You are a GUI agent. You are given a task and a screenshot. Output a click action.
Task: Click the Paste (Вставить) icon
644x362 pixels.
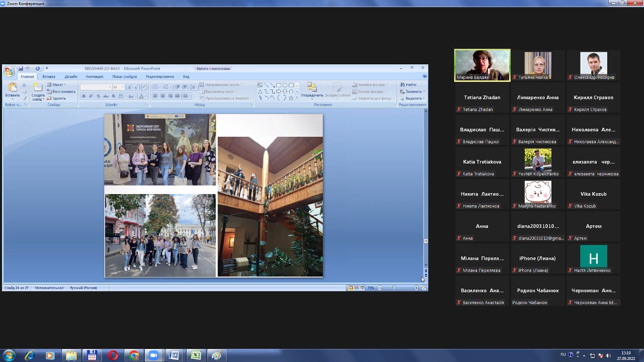13,87
